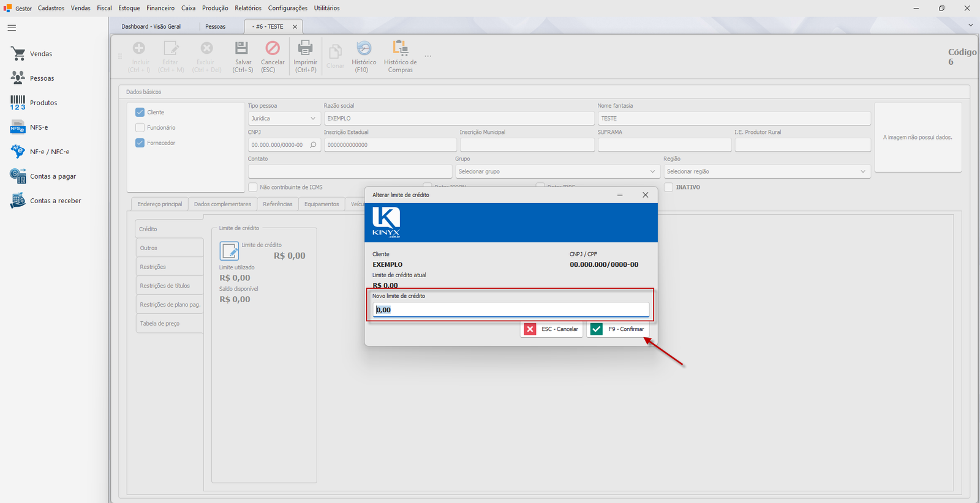Open Histórico de Compras toolbar icon
The width and height of the screenshot is (980, 503).
pos(401,48)
